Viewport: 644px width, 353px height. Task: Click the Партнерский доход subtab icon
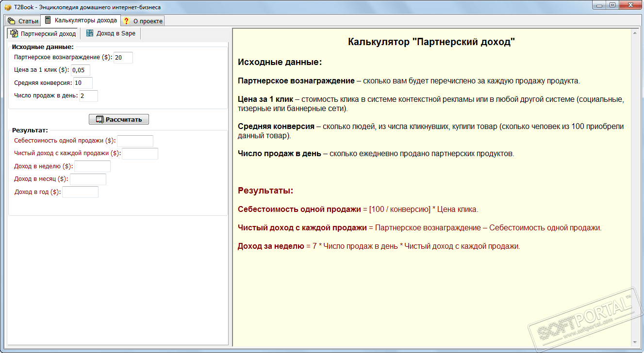pos(15,33)
